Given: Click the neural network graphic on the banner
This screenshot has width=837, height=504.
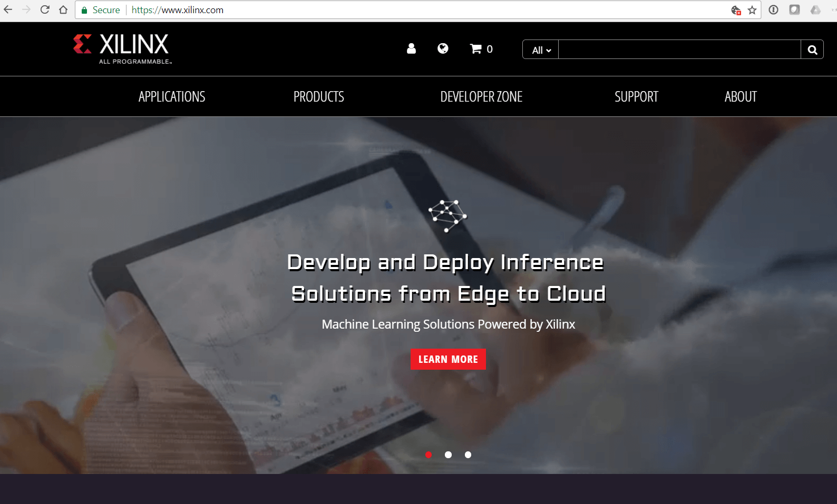Looking at the screenshot, I should click(447, 216).
